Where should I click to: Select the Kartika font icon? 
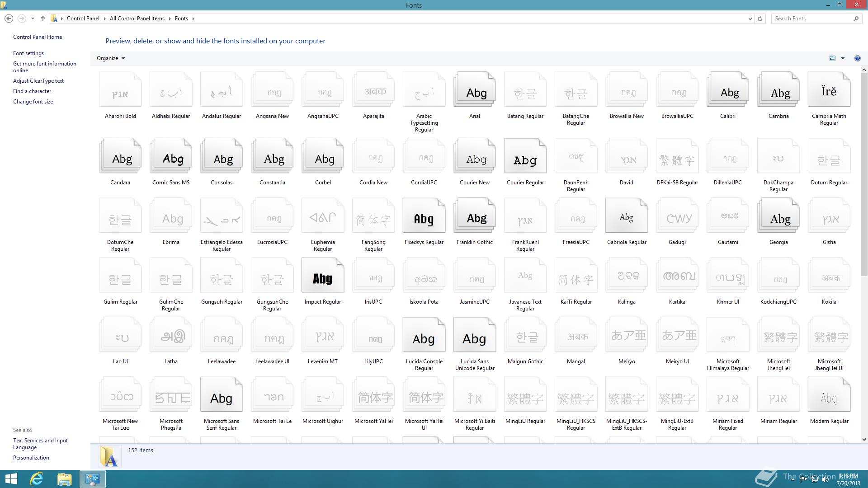[677, 275]
